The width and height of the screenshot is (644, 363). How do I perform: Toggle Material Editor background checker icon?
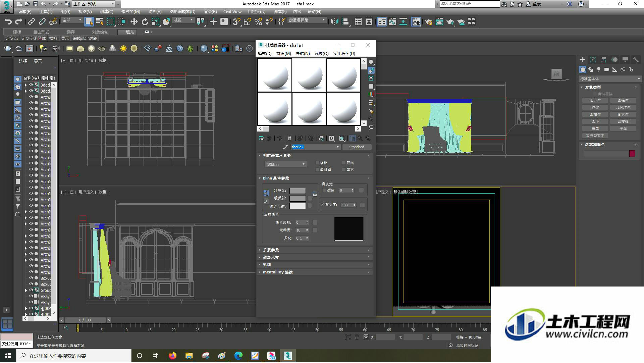tap(371, 78)
